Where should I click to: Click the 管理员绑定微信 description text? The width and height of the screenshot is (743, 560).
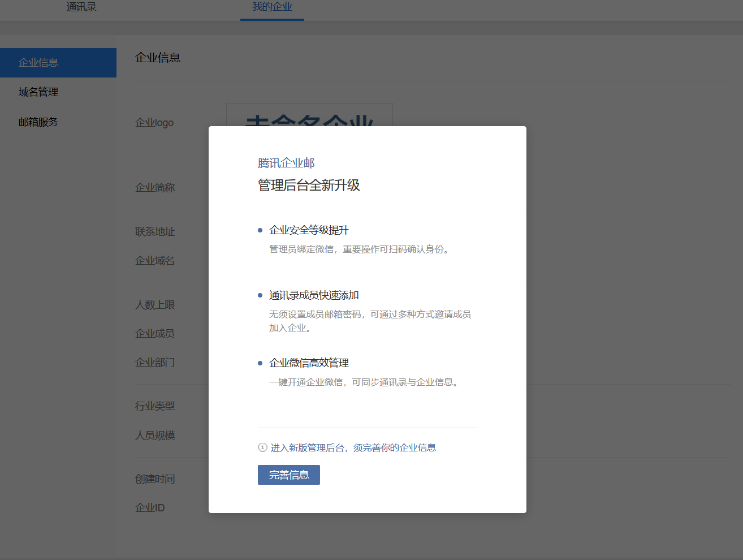point(360,249)
